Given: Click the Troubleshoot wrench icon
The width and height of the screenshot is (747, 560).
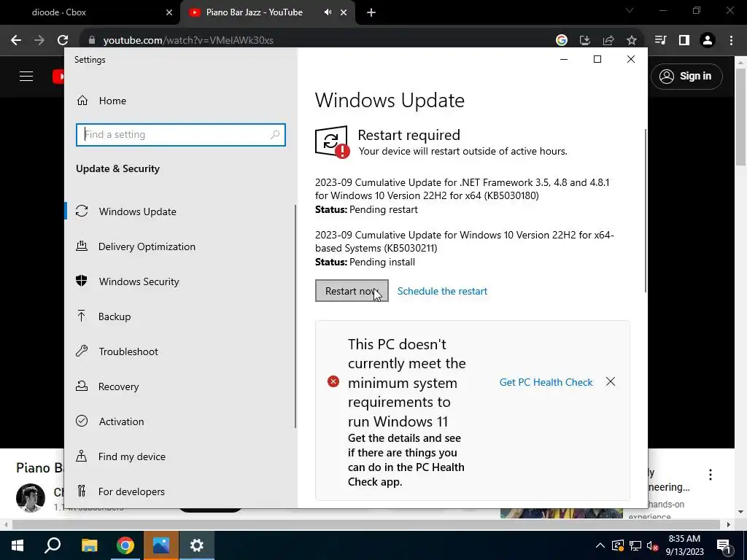Looking at the screenshot, I should coord(82,351).
